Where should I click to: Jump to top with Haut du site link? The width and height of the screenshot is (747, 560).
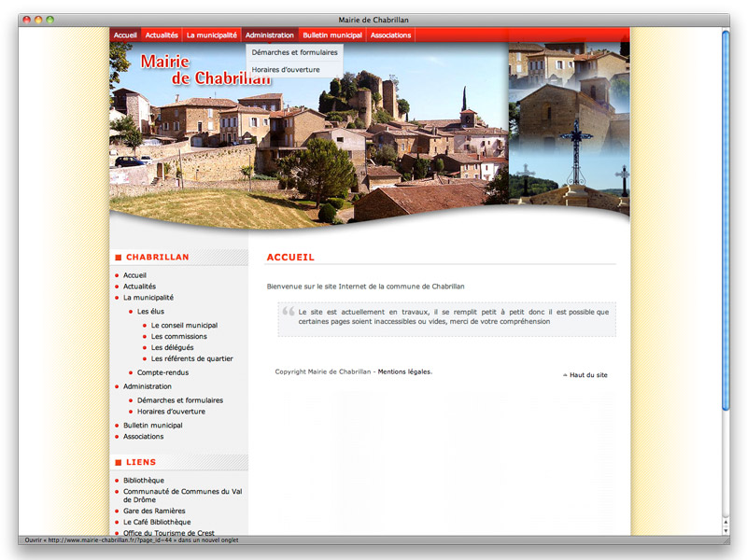(x=588, y=375)
